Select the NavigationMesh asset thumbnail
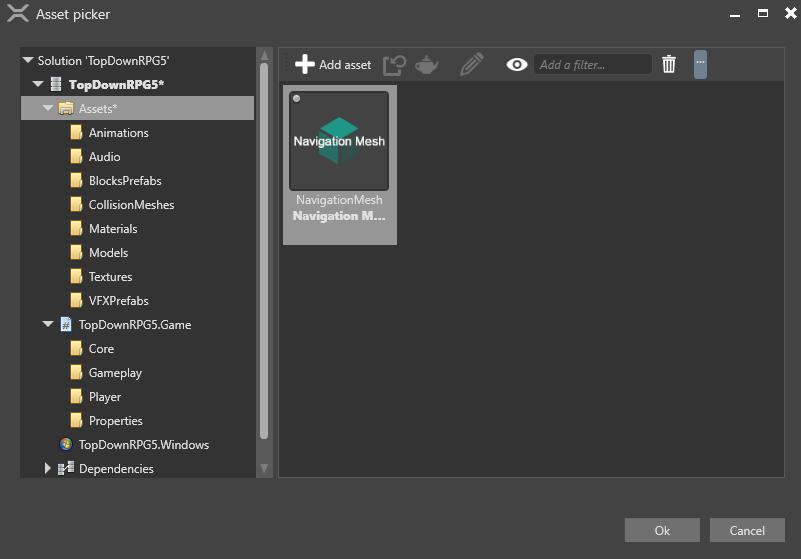Viewport: 801px width, 559px height. (339, 141)
